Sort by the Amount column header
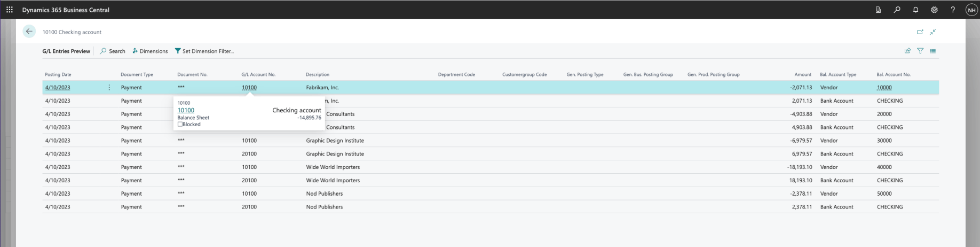Screen dimensions: 980x247 (x=802, y=74)
